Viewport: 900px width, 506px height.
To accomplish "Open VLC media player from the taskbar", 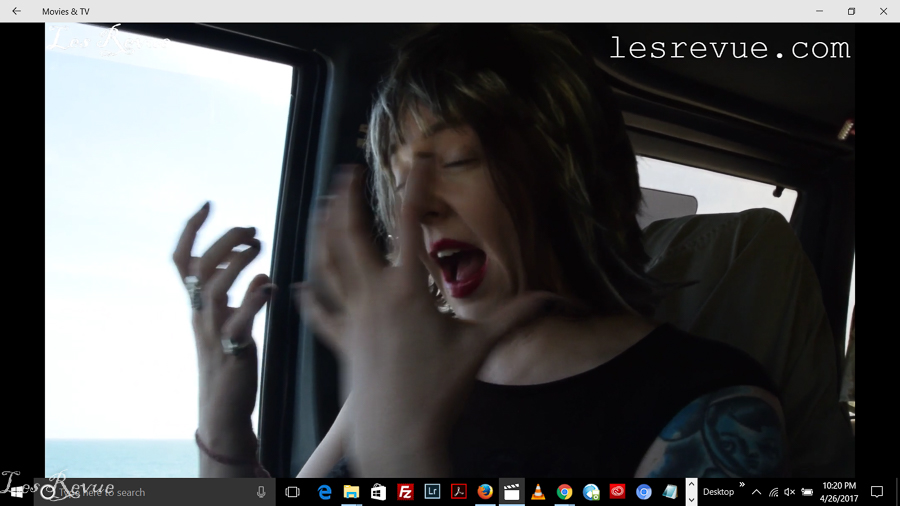I will [538, 492].
